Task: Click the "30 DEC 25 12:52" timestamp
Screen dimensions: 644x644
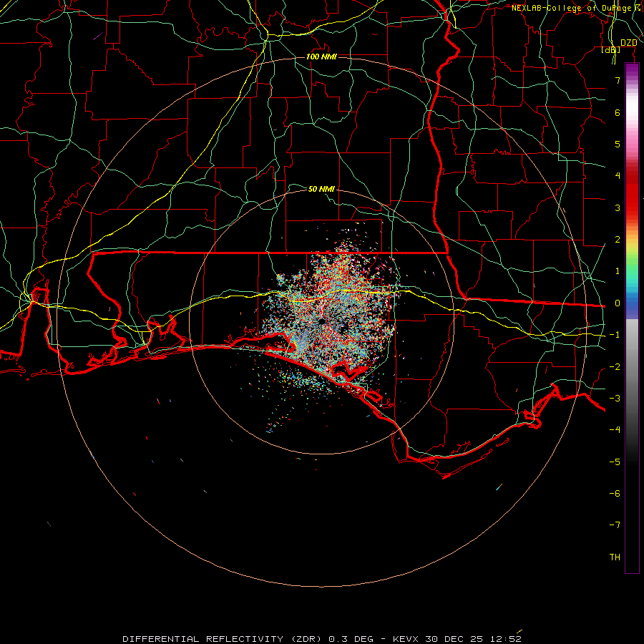Action: pyautogui.click(x=474, y=639)
